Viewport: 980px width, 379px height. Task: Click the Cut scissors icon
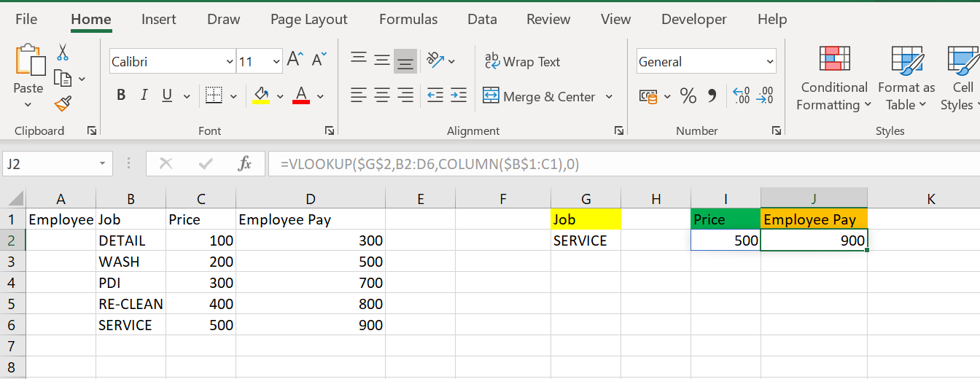pyautogui.click(x=63, y=52)
